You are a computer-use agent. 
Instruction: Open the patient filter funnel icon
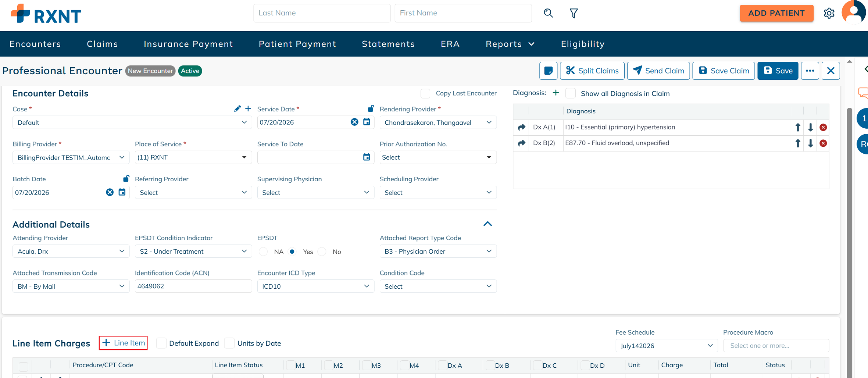click(x=574, y=13)
